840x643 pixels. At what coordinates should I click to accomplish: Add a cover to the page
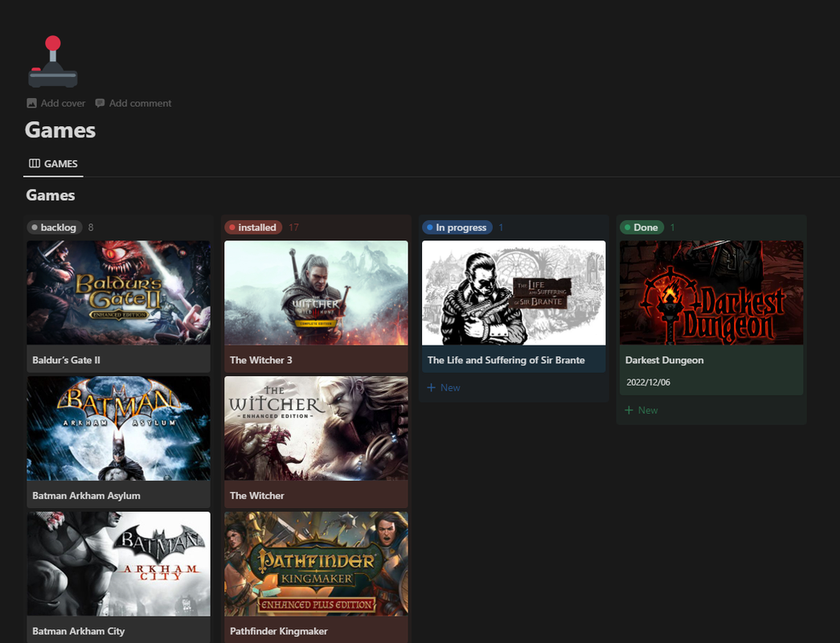(x=56, y=103)
